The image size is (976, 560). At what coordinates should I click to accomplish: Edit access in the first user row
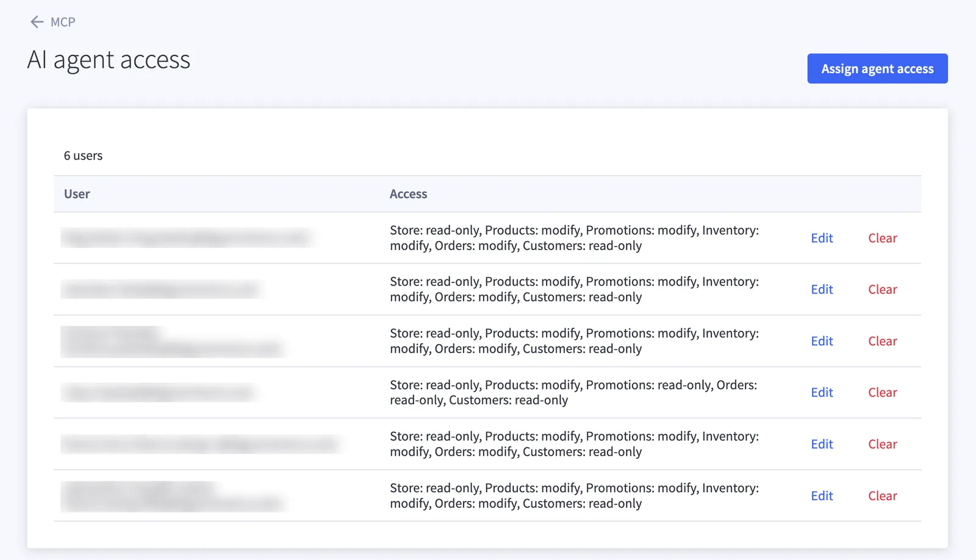click(822, 238)
